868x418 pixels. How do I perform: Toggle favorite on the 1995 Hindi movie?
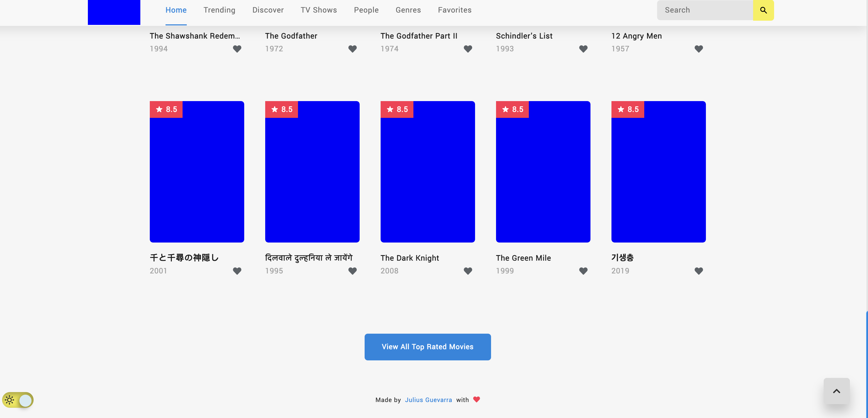(353, 271)
